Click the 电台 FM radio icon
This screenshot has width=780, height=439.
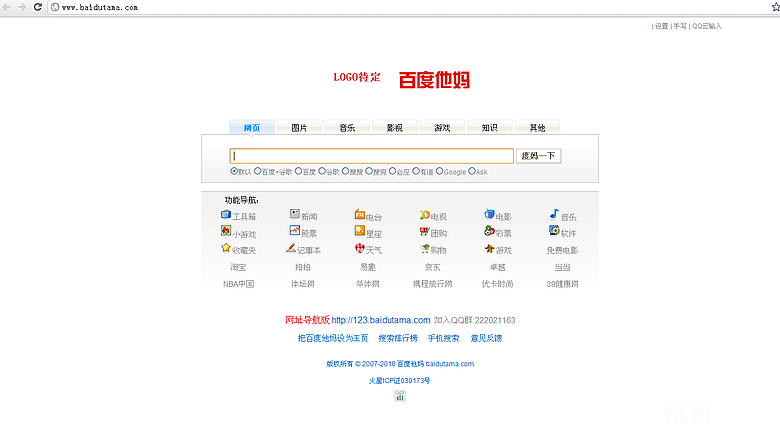[360, 215]
